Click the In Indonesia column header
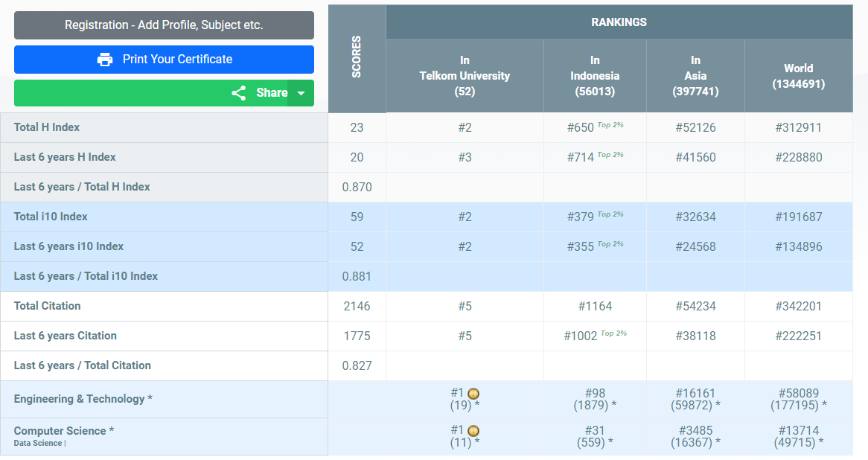The image size is (868, 460). pos(595,76)
